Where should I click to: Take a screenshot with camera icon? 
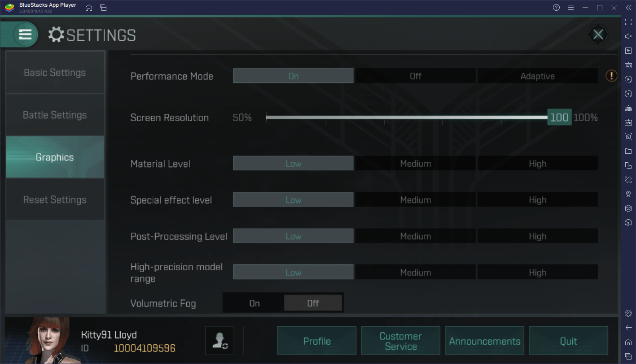click(628, 137)
